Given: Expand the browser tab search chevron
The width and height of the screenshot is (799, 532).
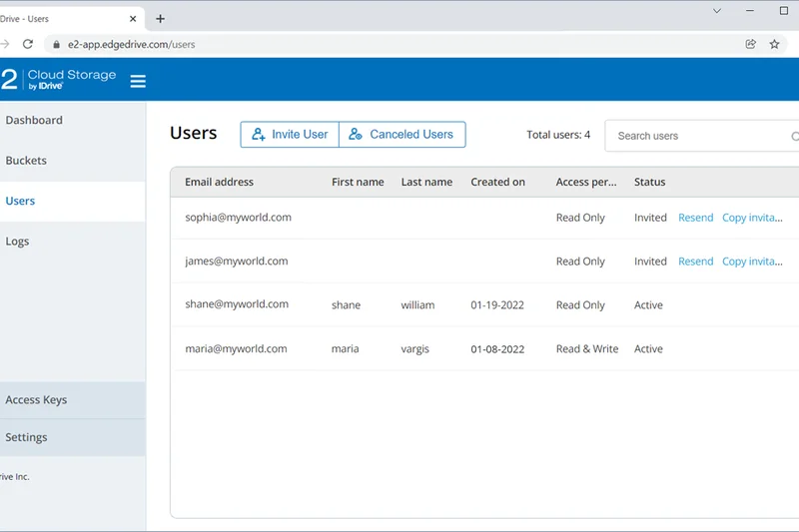Looking at the screenshot, I should pyautogui.click(x=717, y=11).
